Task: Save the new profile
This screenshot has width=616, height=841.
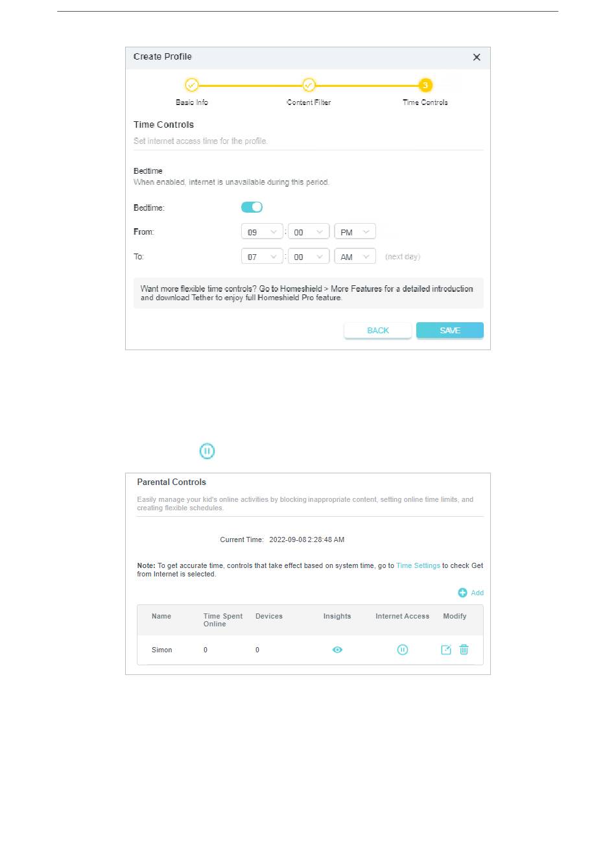Action: pos(450,331)
